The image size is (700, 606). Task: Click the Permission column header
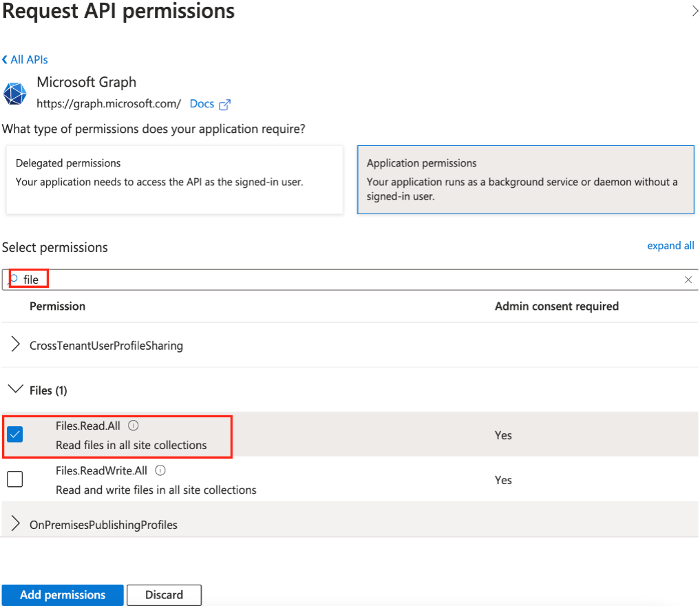[x=57, y=306]
